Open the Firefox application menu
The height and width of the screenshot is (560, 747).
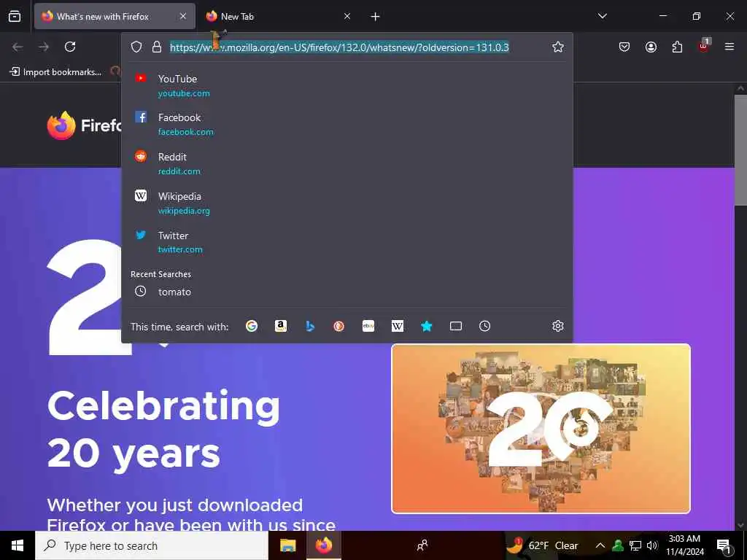pos(729,47)
